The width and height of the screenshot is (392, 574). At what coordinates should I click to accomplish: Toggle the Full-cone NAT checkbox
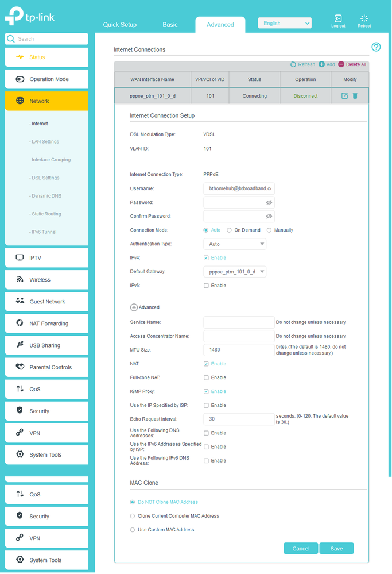click(207, 377)
